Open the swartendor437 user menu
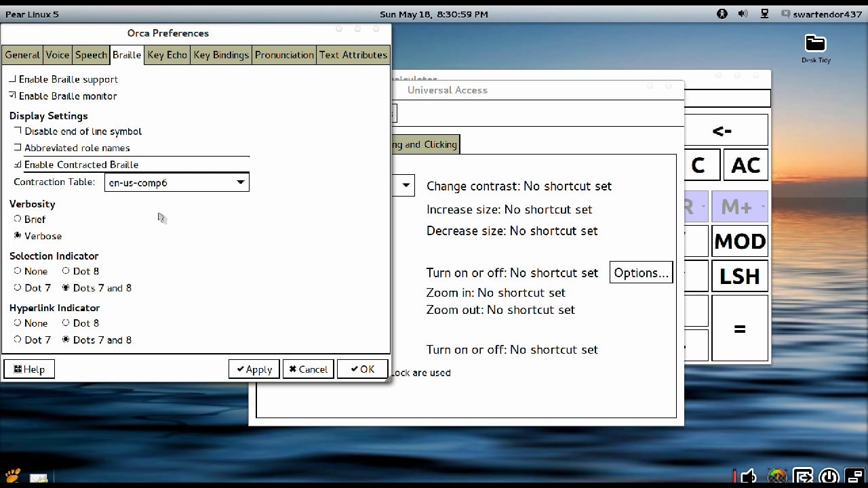Image resolution: width=868 pixels, height=488 pixels. pos(821,14)
